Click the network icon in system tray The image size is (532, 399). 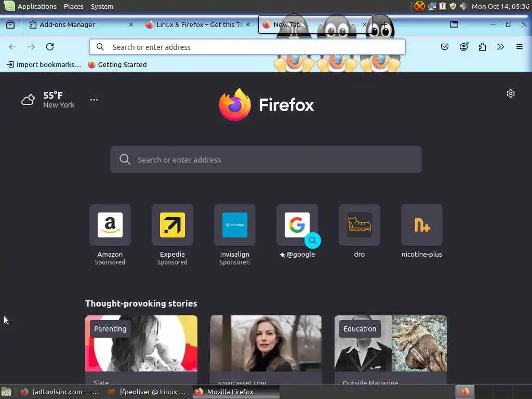point(432,6)
